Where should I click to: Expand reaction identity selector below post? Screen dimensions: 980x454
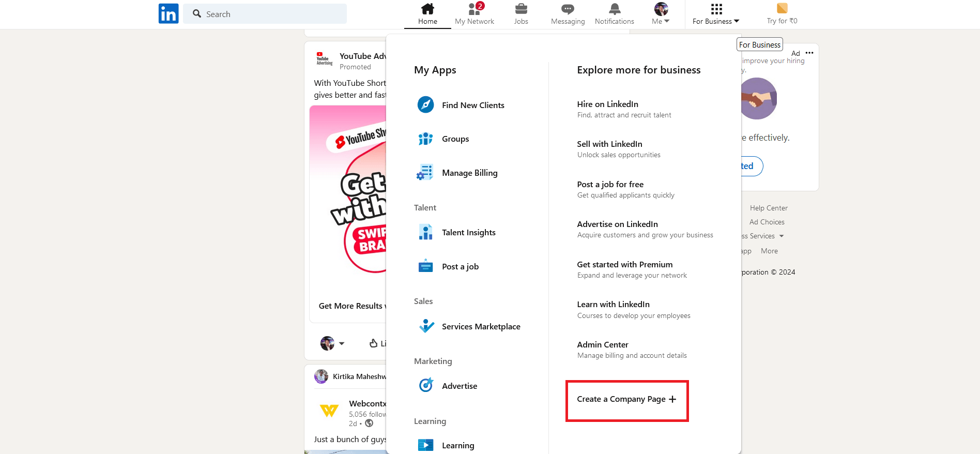(x=333, y=343)
